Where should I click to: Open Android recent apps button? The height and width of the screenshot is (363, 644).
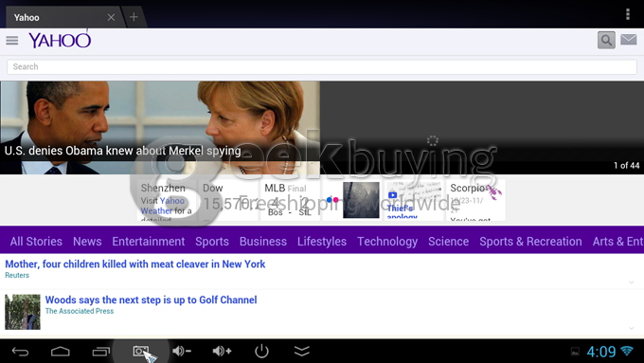point(100,351)
